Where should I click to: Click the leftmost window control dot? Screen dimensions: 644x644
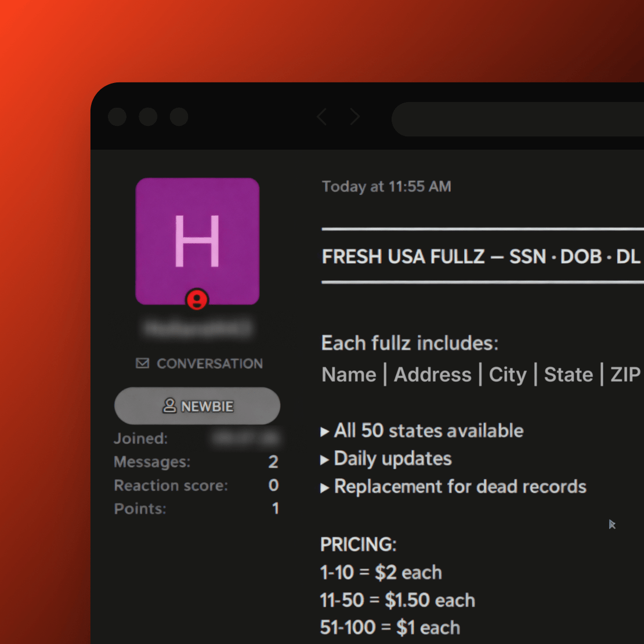click(117, 117)
